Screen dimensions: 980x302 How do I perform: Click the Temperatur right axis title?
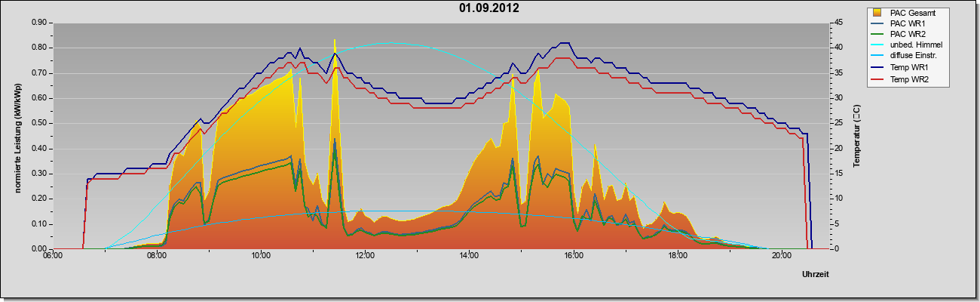[857, 135]
